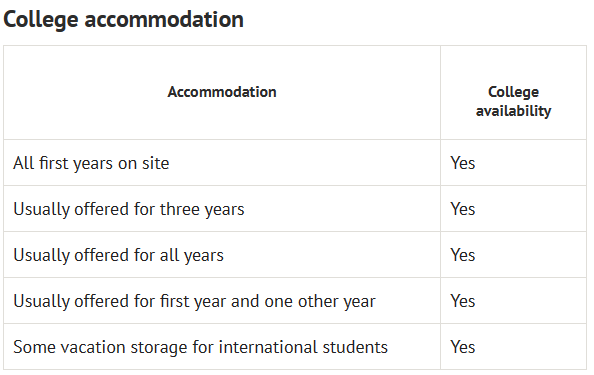This screenshot has width=594, height=375.
Task: Click the word availability in the header
Action: tap(513, 111)
